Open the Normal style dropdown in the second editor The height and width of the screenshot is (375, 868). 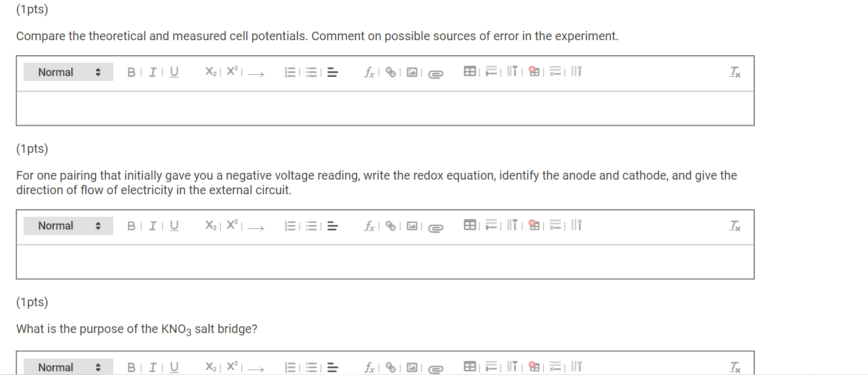tap(68, 225)
